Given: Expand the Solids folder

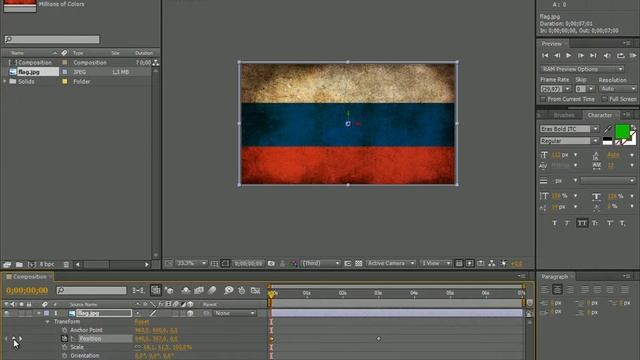Looking at the screenshot, I should point(5,82).
